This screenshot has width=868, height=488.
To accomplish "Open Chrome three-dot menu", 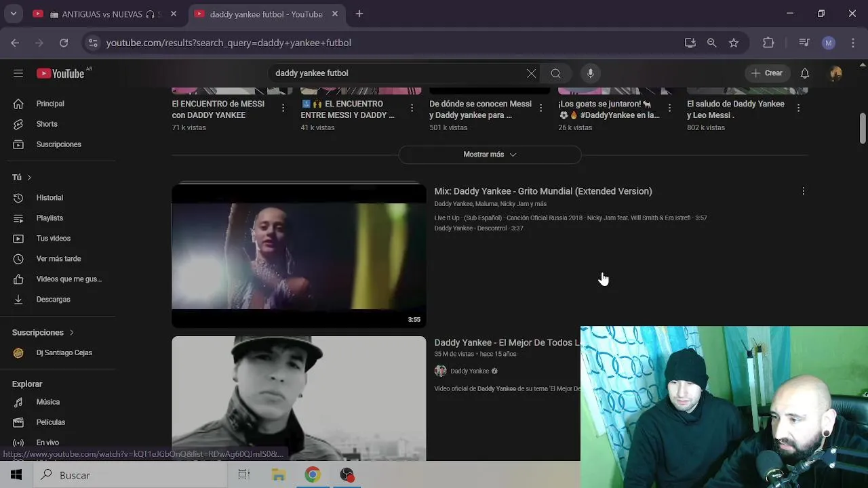I will pos(852,43).
